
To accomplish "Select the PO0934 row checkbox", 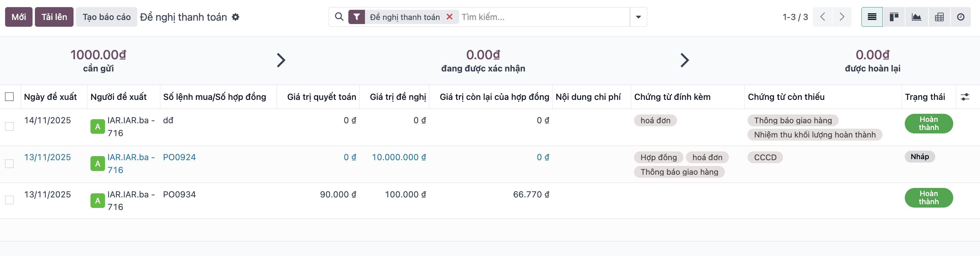I will point(9,200).
